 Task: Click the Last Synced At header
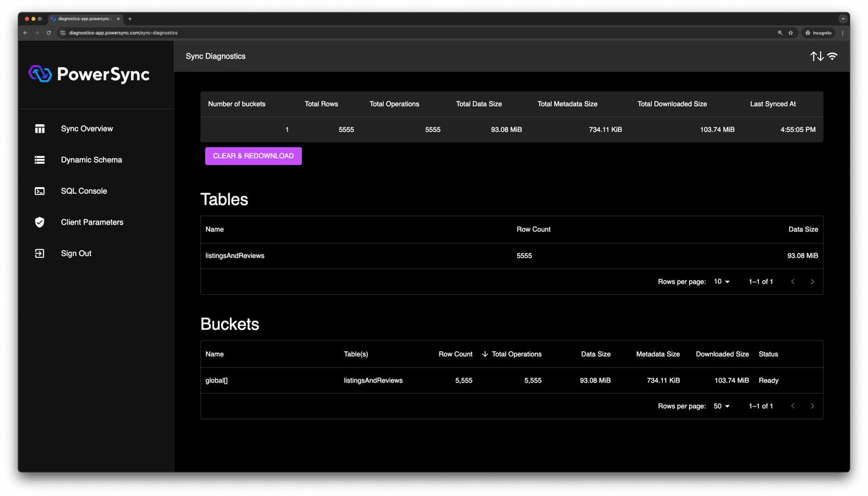[773, 104]
